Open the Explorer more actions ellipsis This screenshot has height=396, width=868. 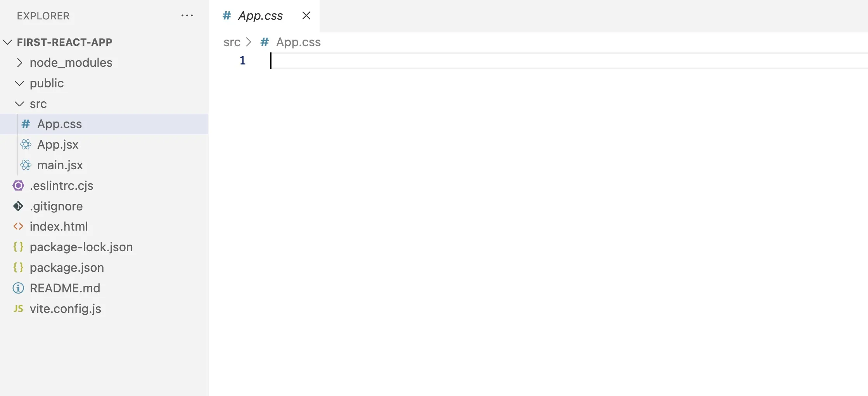pyautogui.click(x=187, y=16)
